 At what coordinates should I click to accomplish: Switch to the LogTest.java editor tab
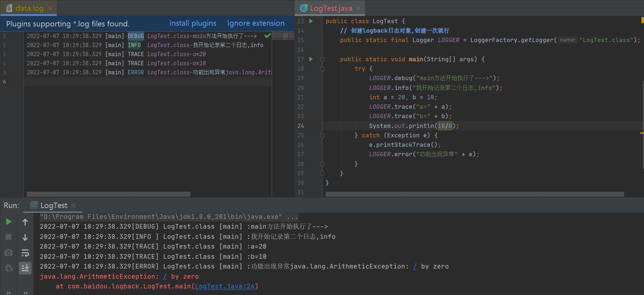(x=331, y=8)
